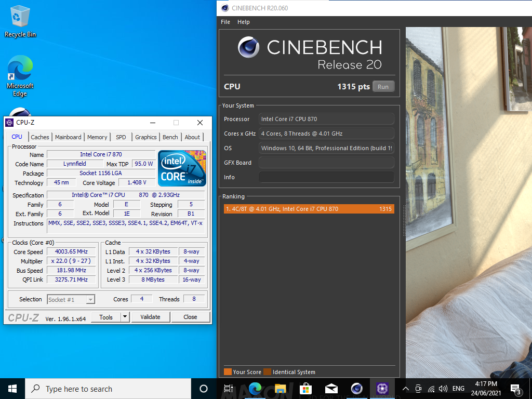Image resolution: width=532 pixels, height=399 pixels.
Task: Switch to the SPD tab
Action: (x=121, y=137)
